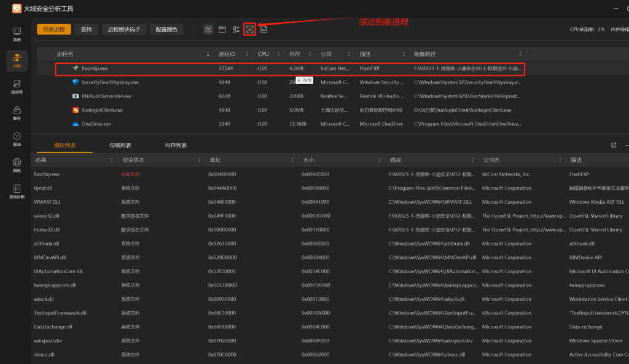629x364 pixels.
Task: Select the UIAutomationCore.dll module row
Action: [330, 271]
